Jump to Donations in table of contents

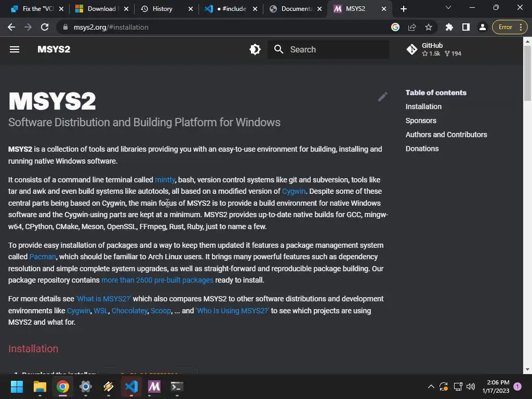point(422,149)
